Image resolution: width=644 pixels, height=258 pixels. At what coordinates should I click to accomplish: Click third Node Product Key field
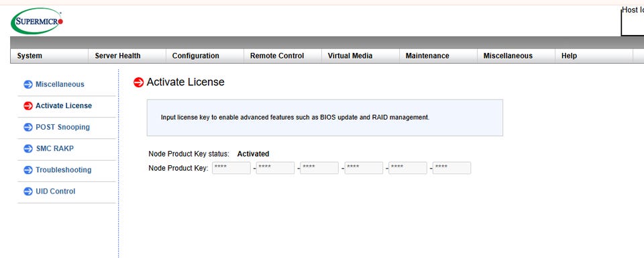[319, 168]
